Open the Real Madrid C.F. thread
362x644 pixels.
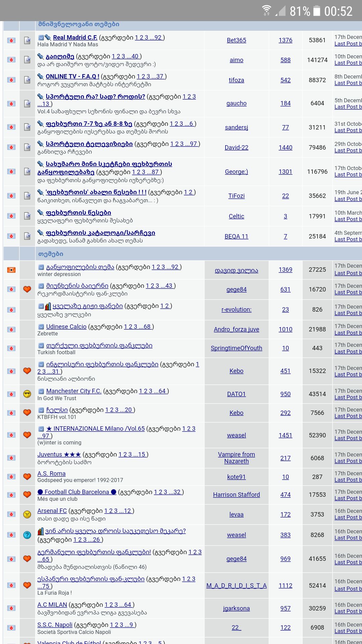pos(75,38)
